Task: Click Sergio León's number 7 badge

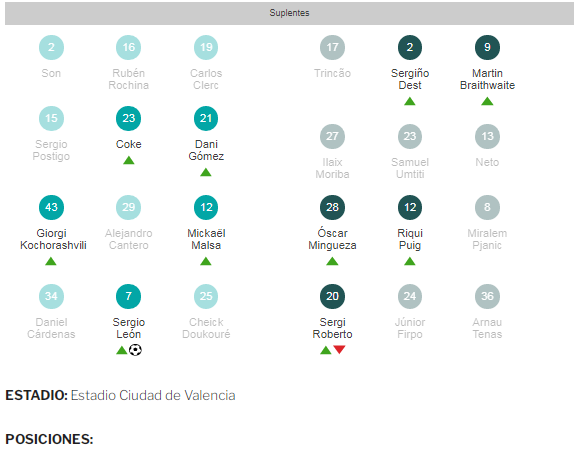Action: click(x=129, y=296)
